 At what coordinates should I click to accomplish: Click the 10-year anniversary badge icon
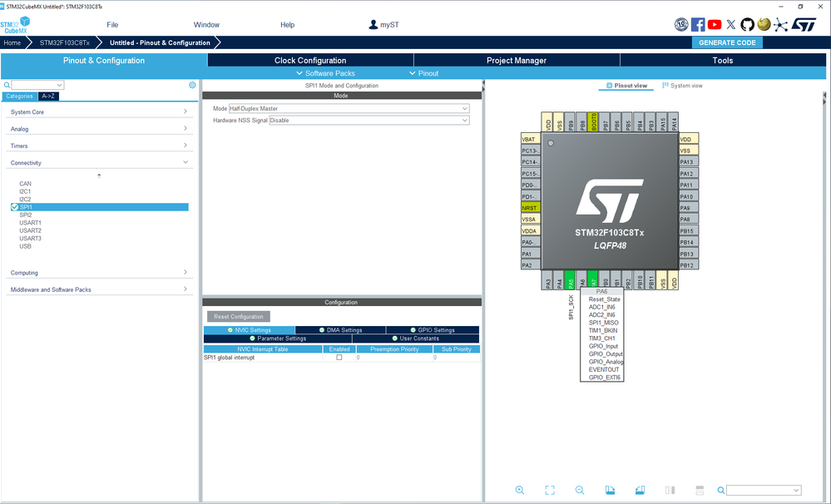(681, 24)
